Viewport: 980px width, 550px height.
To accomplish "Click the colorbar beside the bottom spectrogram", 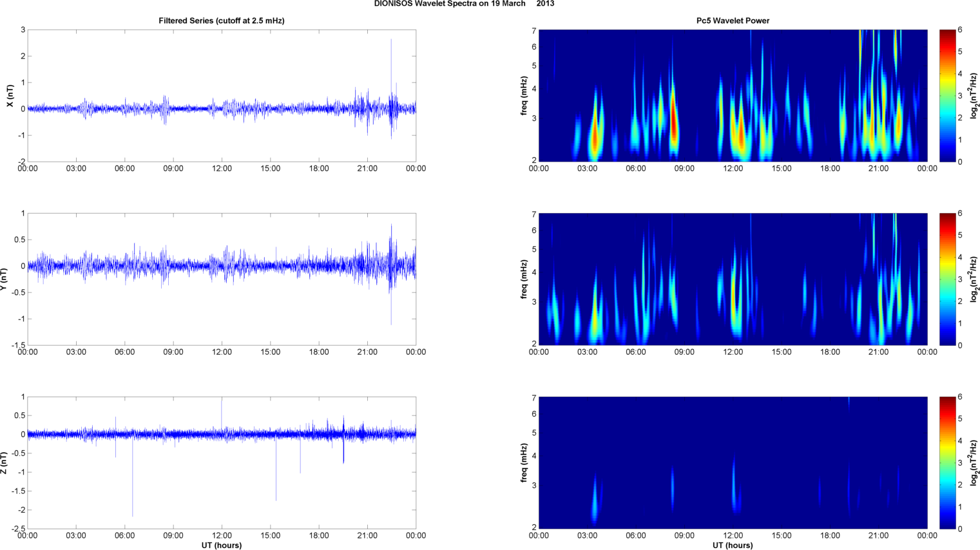I will 948,462.
